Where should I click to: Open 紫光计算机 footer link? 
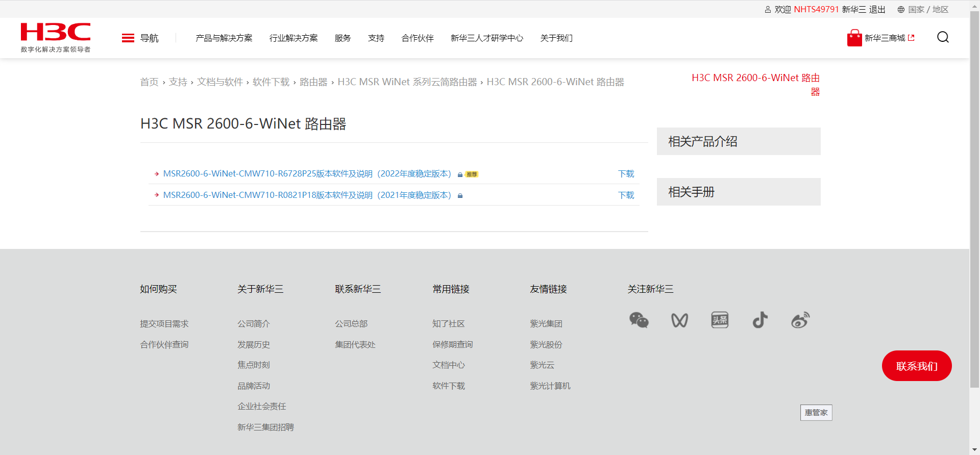(550, 386)
